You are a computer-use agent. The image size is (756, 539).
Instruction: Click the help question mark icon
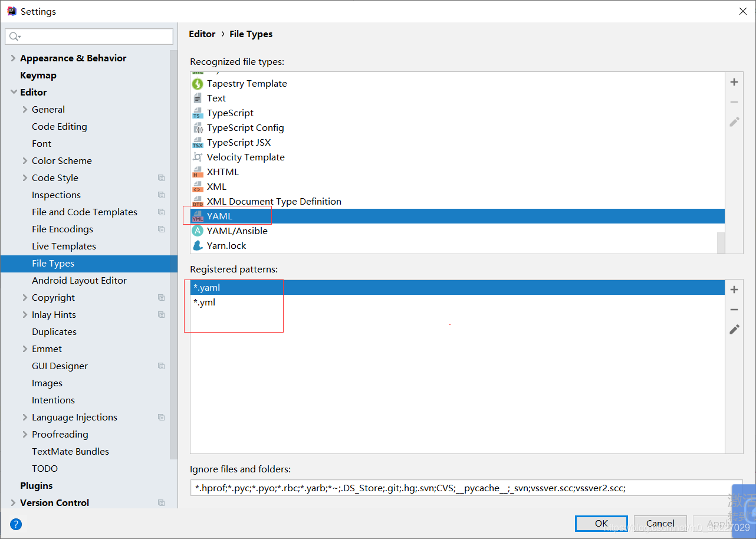(x=16, y=524)
